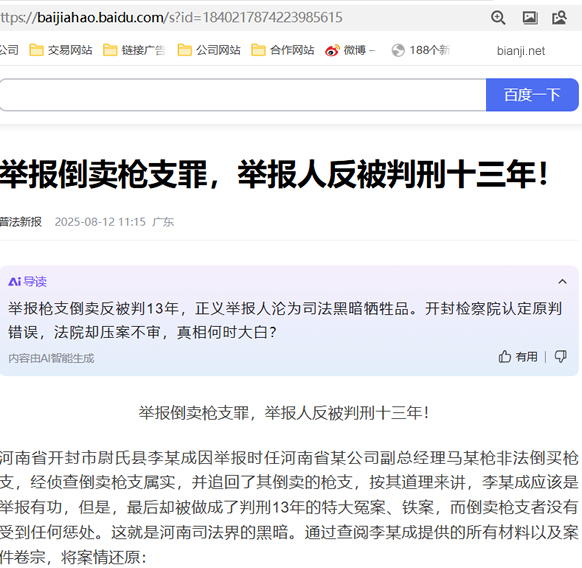Click the image icon in the address bar
This screenshot has width=582, height=568.
pos(530,17)
